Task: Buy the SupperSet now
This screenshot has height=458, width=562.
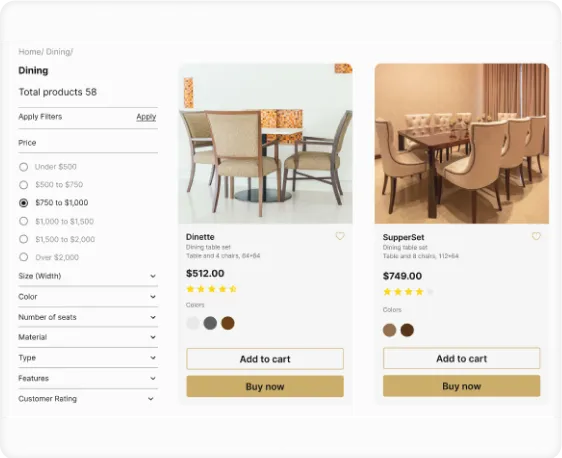Action: (x=461, y=386)
